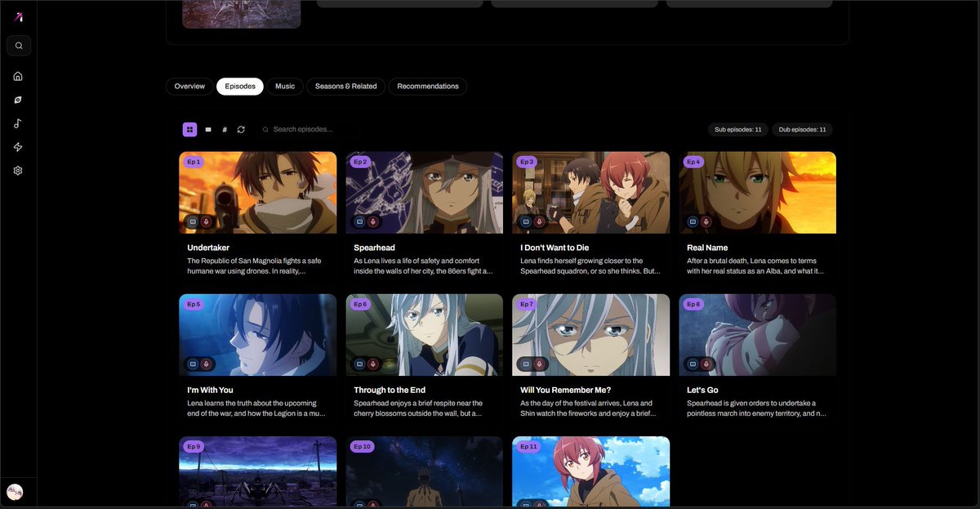Select the subtitle icon on Ep 3

(x=526, y=221)
